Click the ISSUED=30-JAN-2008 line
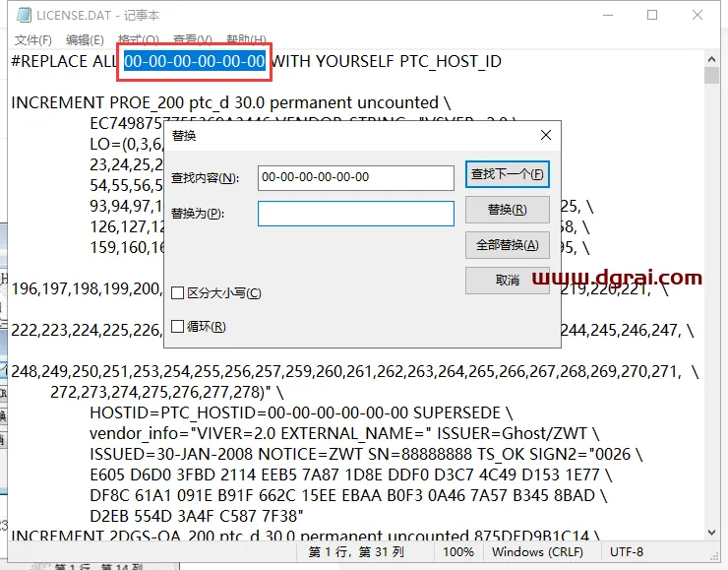728x570 pixels. pyautogui.click(x=366, y=454)
